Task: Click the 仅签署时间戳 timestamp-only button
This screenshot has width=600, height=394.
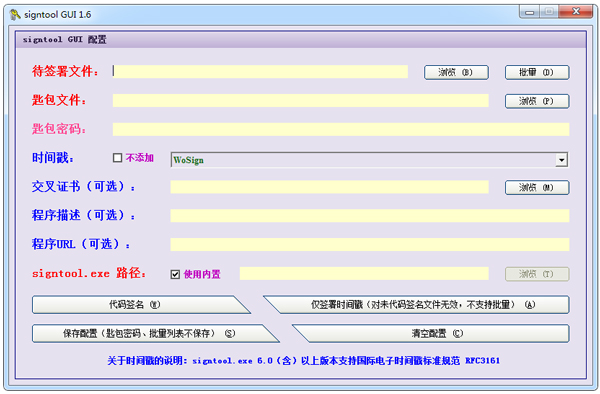Action: (x=419, y=304)
